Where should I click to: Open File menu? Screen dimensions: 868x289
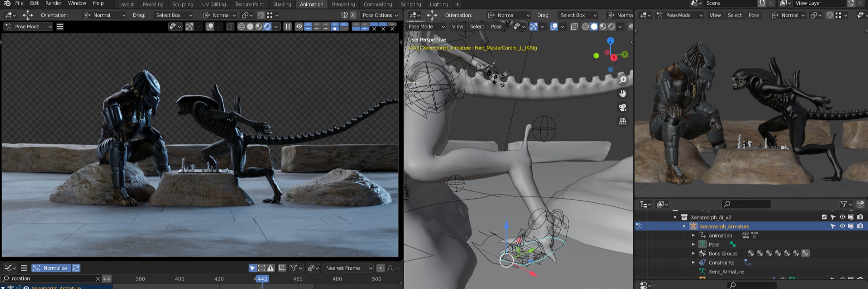coord(19,3)
